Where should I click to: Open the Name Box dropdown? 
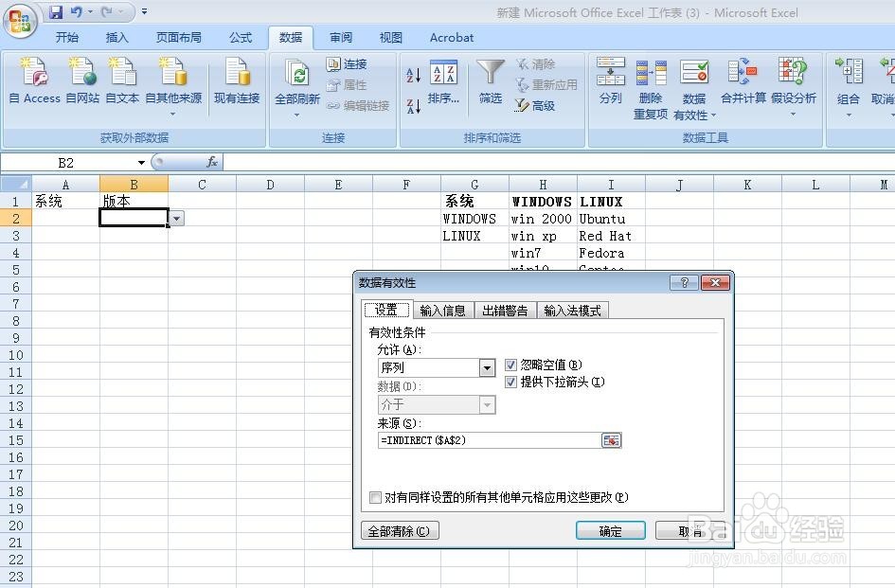click(142, 162)
